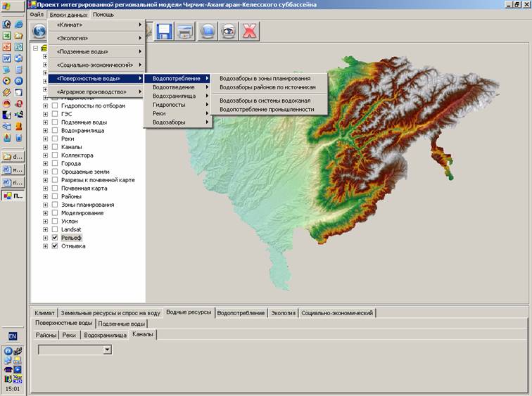Click the printer icon in toolbar
This screenshot has width=532, height=396.
click(x=185, y=32)
